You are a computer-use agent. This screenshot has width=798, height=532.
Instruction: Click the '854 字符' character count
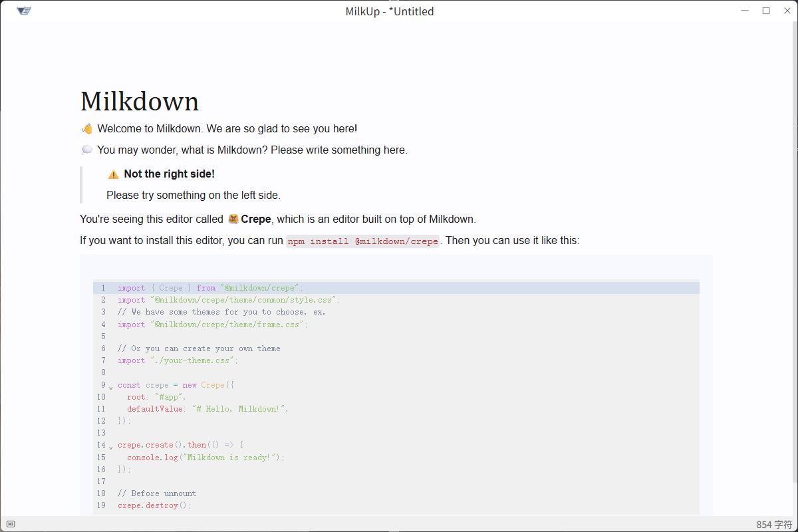click(774, 525)
